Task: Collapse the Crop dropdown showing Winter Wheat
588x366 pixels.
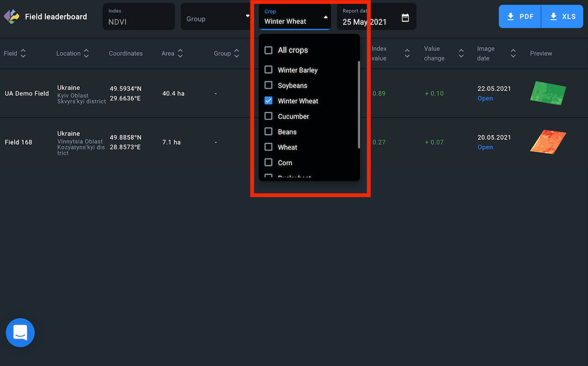Action: (325, 17)
